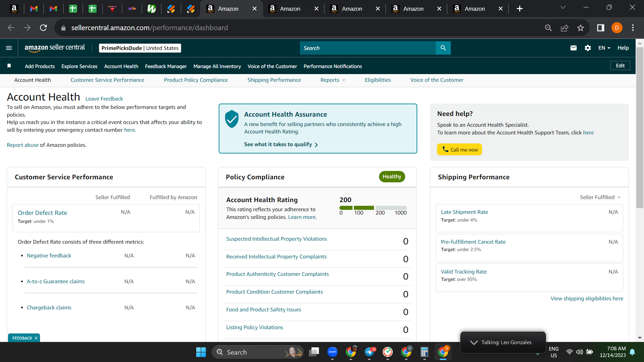Open Task View in the taskbar
Screen dimensions: 644x362
(314, 352)
